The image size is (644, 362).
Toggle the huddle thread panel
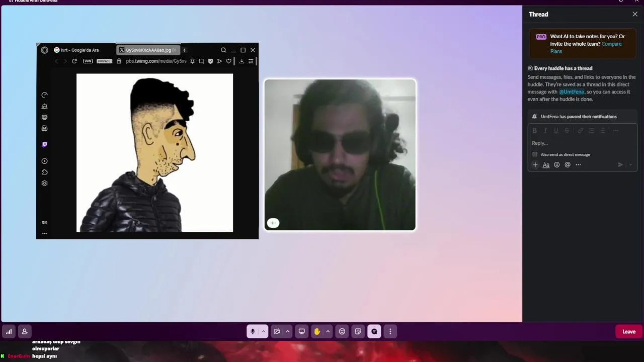(374, 331)
